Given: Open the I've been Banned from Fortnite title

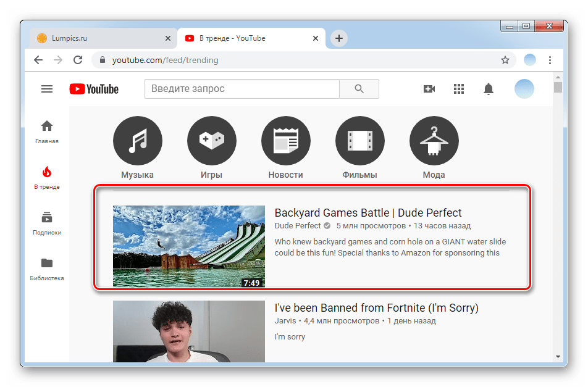Looking at the screenshot, I should tap(377, 308).
